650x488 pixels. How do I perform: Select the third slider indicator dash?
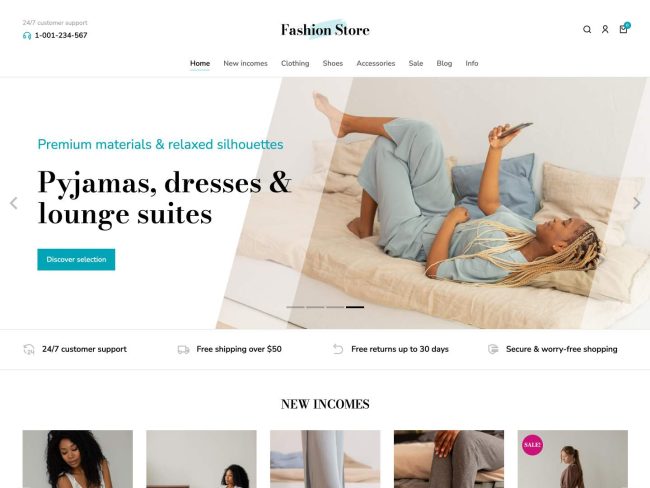pos(335,307)
